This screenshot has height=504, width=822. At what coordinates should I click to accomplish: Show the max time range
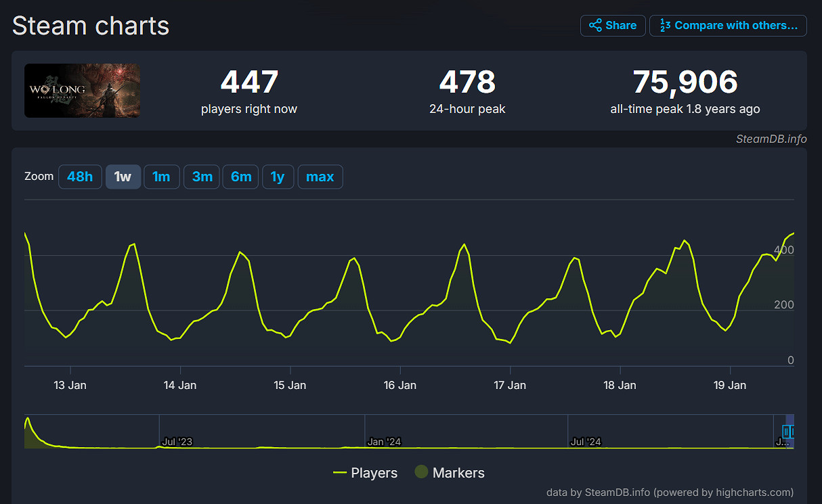(x=320, y=177)
